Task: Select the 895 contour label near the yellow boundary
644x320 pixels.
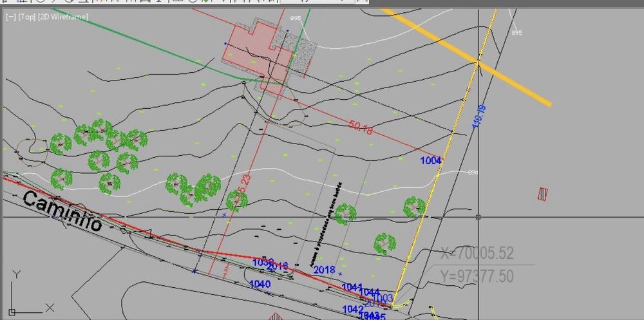Action: 516,33
